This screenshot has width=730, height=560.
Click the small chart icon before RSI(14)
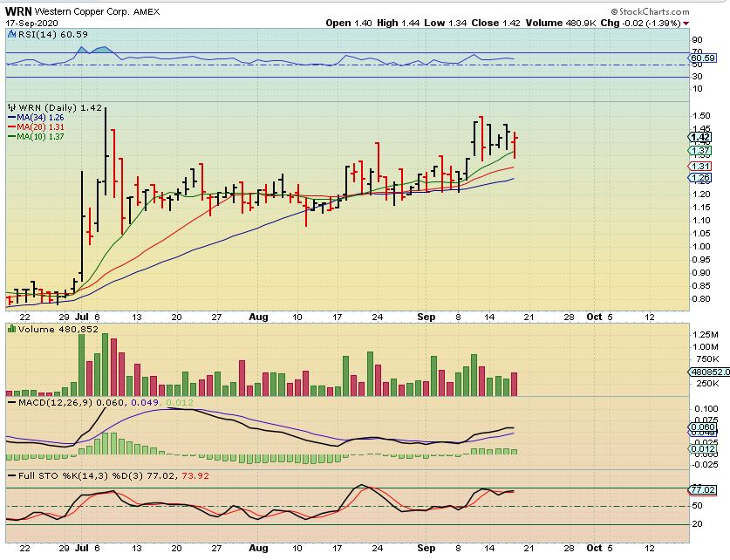(x=11, y=34)
